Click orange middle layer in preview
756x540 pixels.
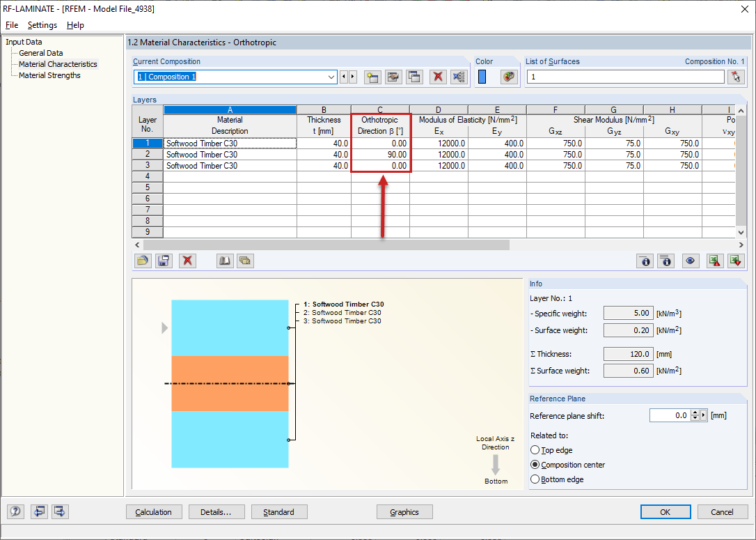230,384
